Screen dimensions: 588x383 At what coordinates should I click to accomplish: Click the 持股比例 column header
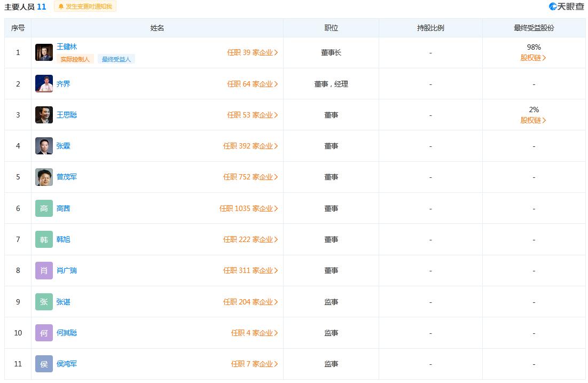430,28
